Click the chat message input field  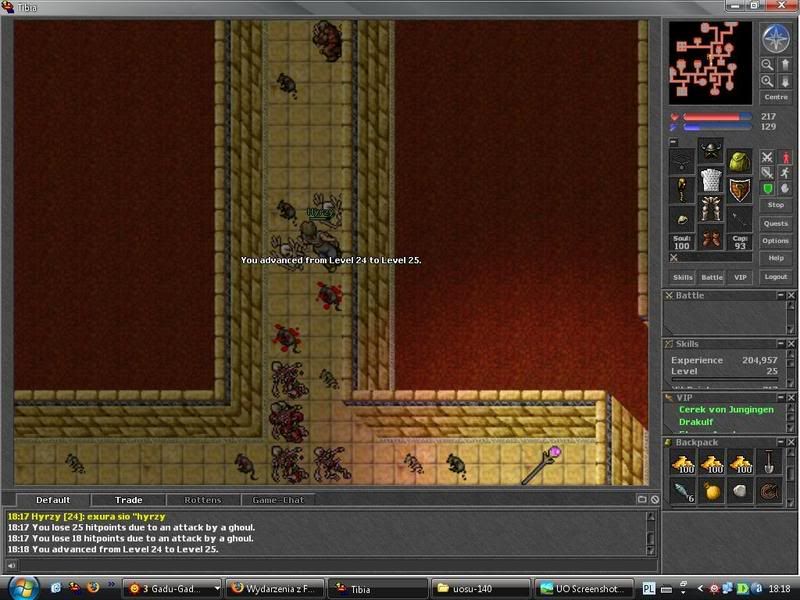click(x=338, y=565)
